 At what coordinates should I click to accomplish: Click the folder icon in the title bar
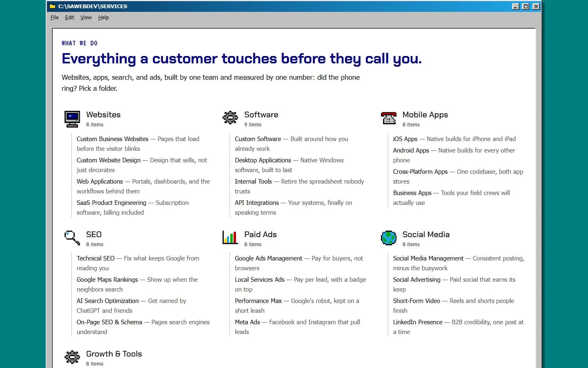[52, 7]
